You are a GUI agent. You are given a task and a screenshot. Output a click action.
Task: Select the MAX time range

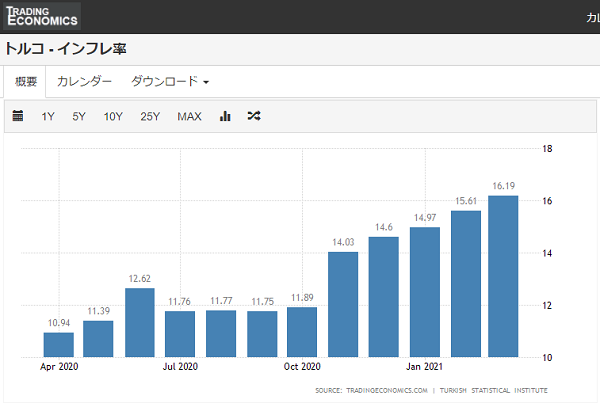189,116
